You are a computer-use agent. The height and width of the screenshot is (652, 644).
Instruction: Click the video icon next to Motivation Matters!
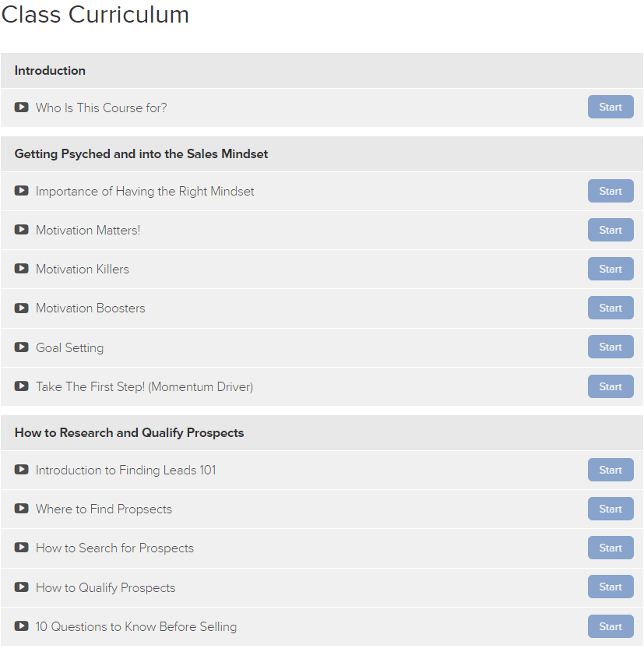(22, 230)
